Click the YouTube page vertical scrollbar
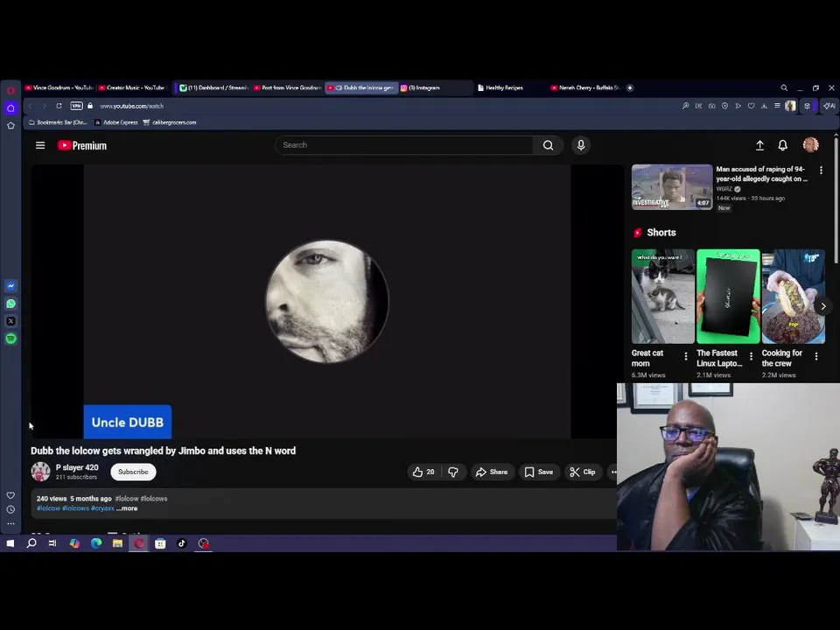Image resolution: width=840 pixels, height=630 pixels. coord(836,201)
